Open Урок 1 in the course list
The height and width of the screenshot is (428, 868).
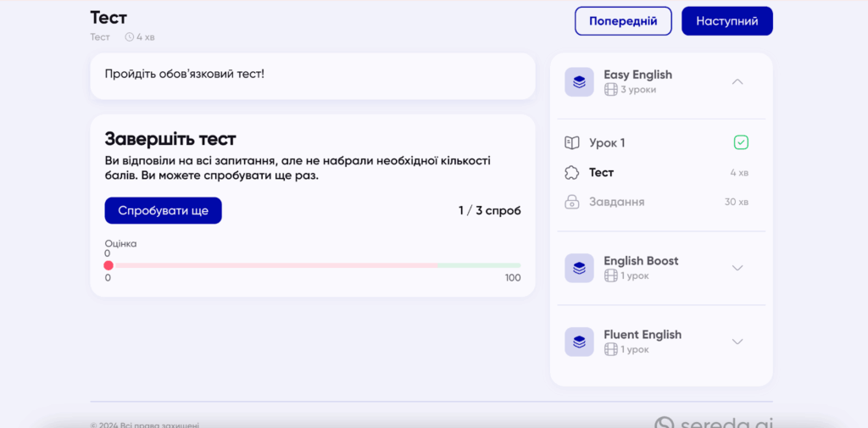click(607, 143)
